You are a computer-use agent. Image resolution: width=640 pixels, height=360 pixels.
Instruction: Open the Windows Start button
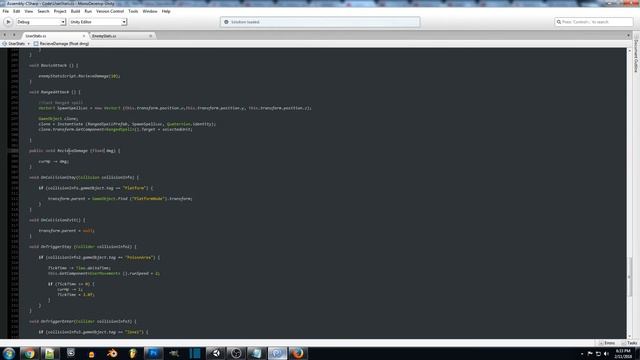point(9,353)
